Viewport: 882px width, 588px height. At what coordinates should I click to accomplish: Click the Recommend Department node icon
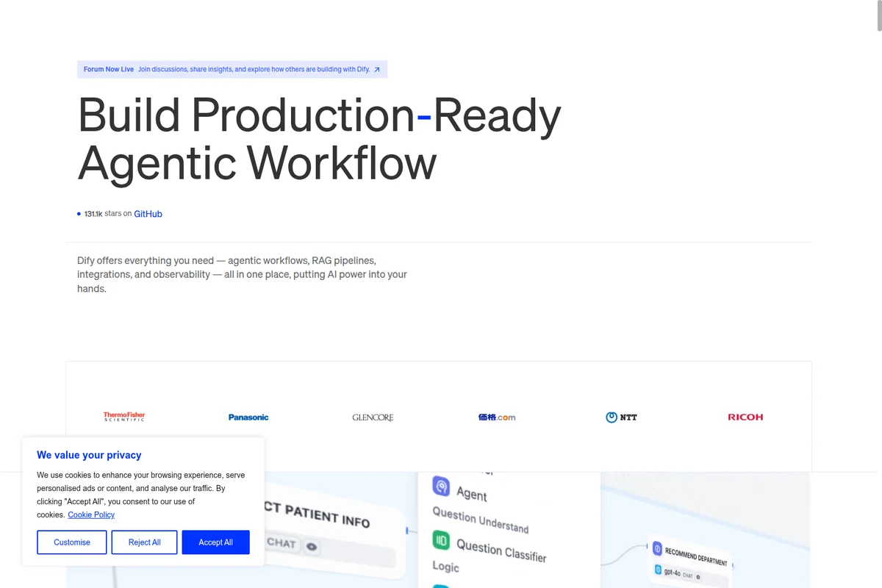tap(657, 548)
